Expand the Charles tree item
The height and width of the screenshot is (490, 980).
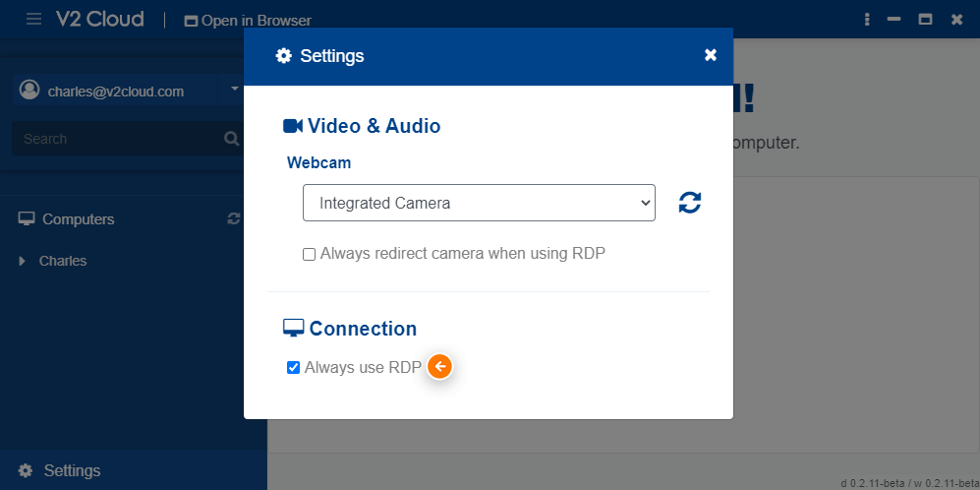point(23,261)
